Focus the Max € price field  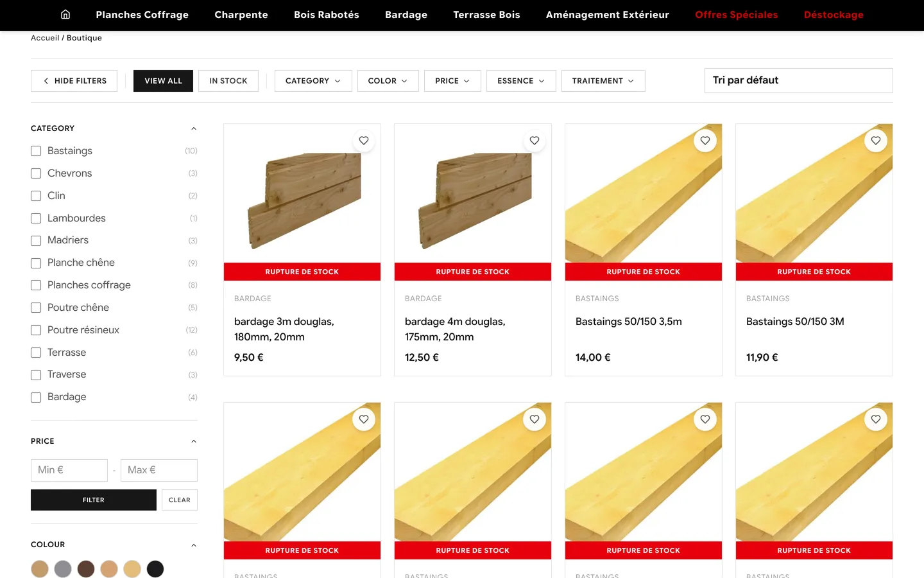point(159,470)
